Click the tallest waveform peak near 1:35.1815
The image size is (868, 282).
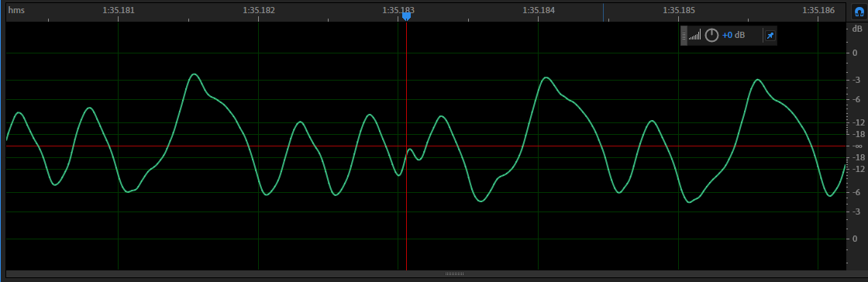tap(194, 74)
